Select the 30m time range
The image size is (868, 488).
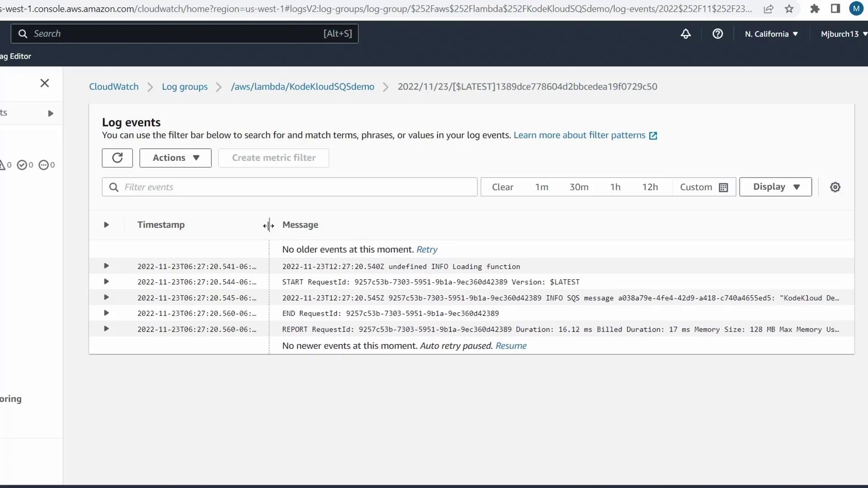(x=579, y=187)
